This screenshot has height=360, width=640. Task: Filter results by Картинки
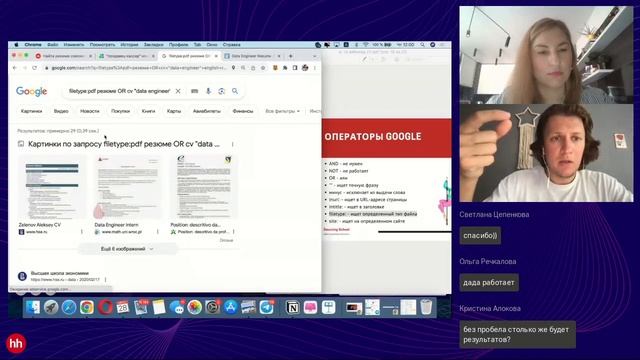pyautogui.click(x=31, y=111)
